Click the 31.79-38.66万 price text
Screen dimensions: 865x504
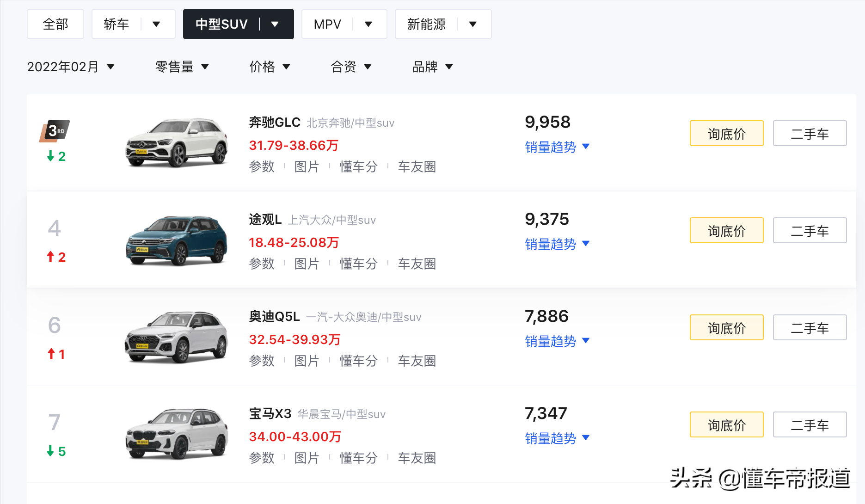coord(294,146)
